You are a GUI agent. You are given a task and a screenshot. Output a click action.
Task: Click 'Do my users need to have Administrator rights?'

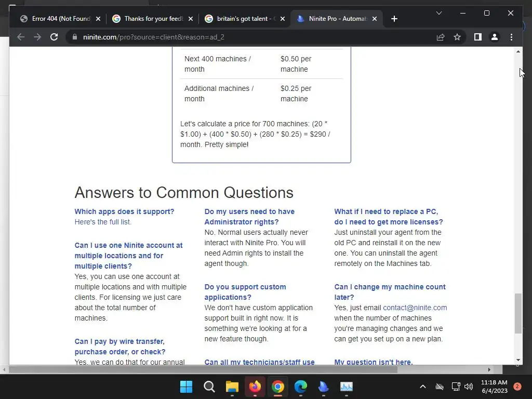point(249,217)
